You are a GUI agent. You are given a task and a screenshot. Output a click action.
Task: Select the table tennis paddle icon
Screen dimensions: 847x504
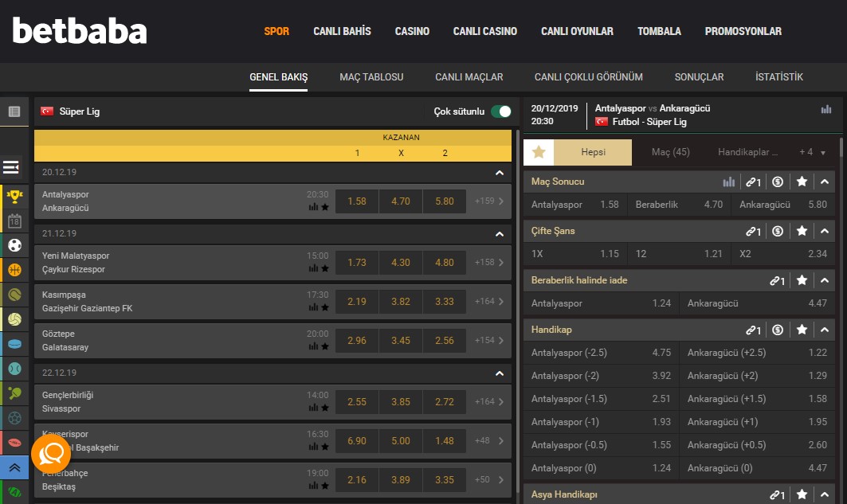pyautogui.click(x=14, y=393)
